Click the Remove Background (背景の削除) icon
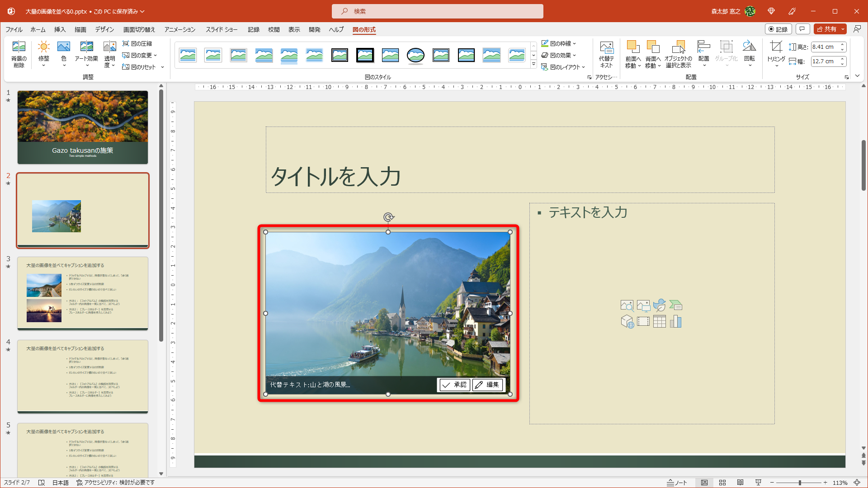868x488 pixels. coord(19,47)
